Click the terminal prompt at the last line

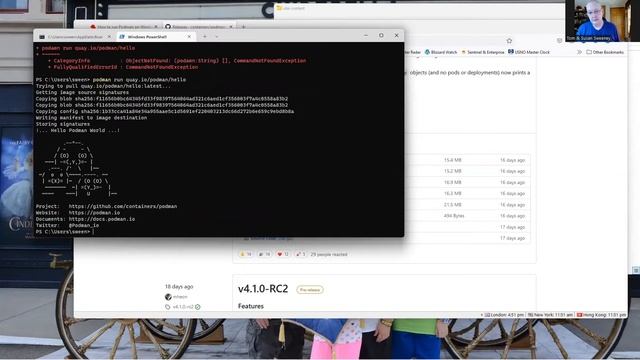(x=64, y=232)
